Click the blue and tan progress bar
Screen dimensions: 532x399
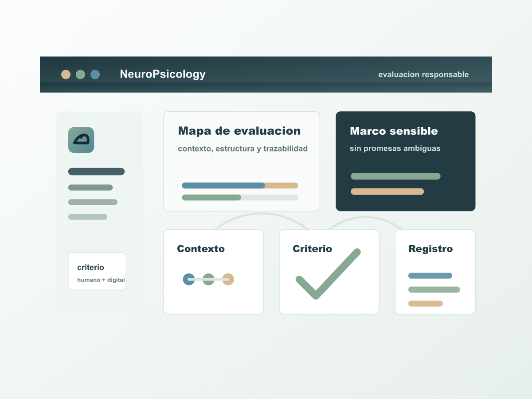(240, 185)
